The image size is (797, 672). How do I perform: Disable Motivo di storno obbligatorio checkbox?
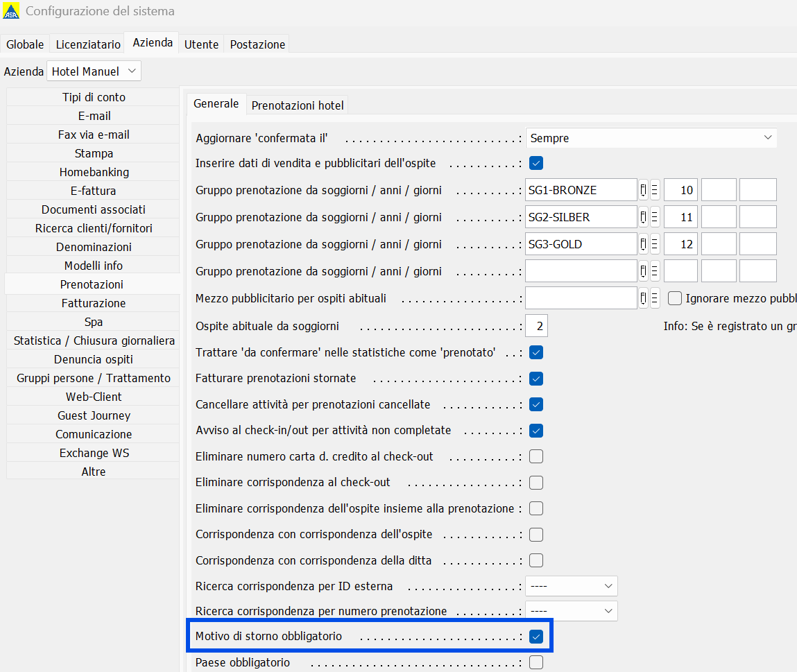coord(535,636)
